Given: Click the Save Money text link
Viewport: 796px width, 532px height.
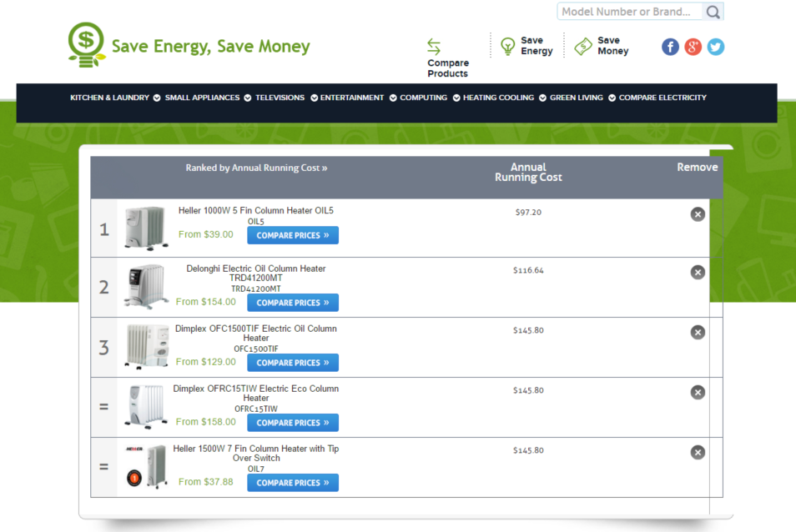Looking at the screenshot, I should [612, 46].
